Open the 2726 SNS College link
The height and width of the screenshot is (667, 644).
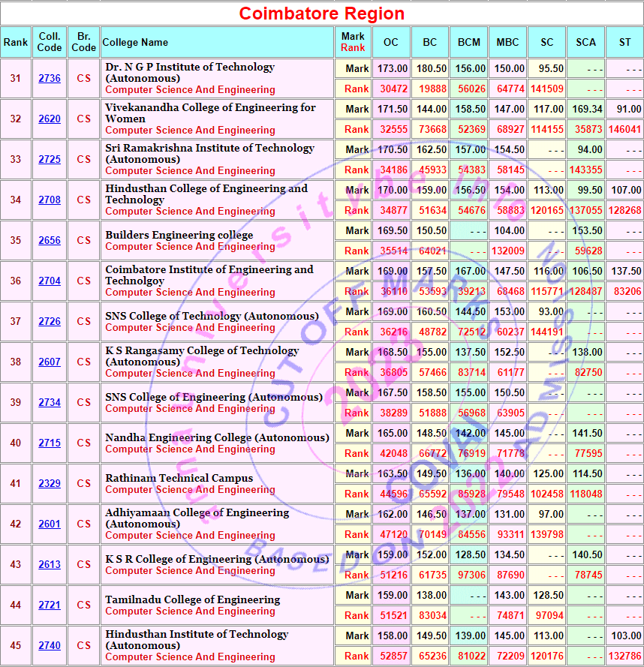click(50, 322)
